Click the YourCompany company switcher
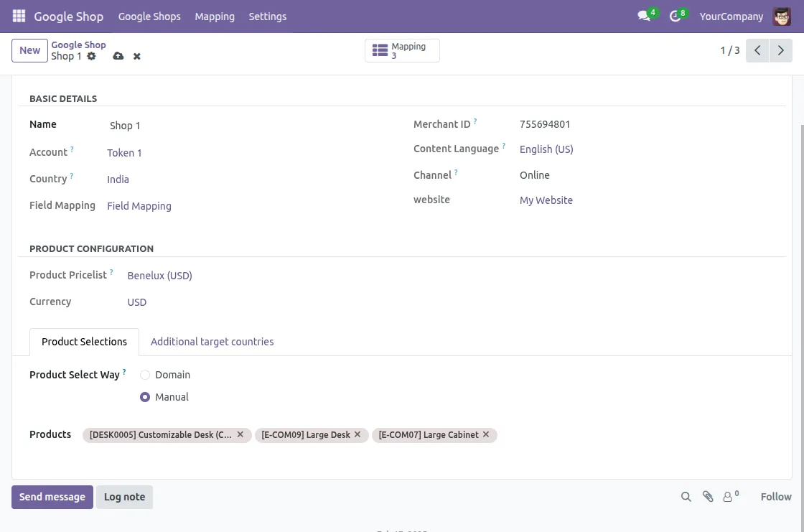Screen dimensions: 804x532 [731, 17]
